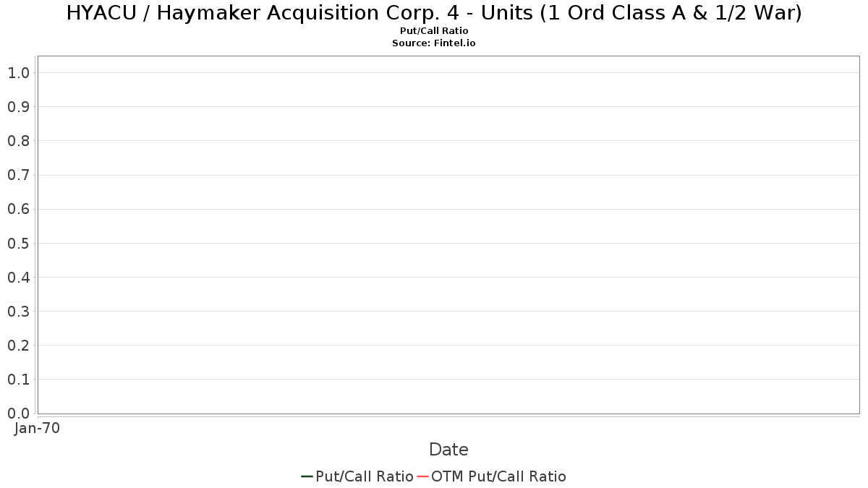Click the 0.0 y-axis label

point(19,414)
